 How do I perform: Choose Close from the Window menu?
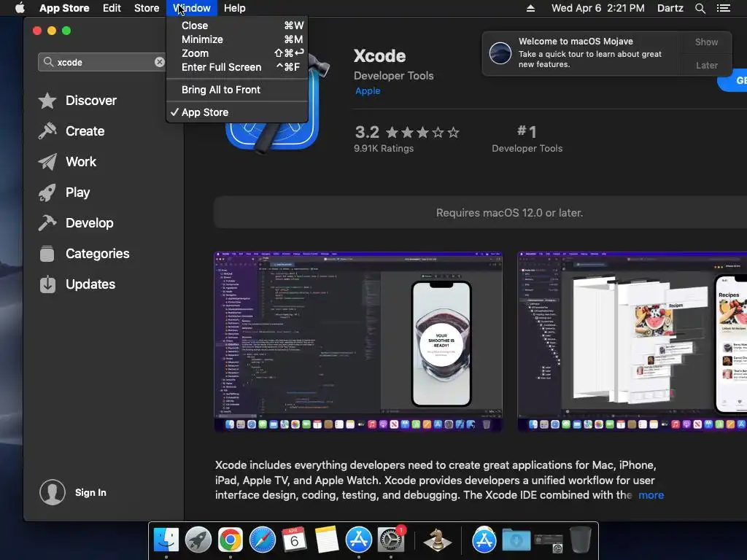click(x=237, y=26)
